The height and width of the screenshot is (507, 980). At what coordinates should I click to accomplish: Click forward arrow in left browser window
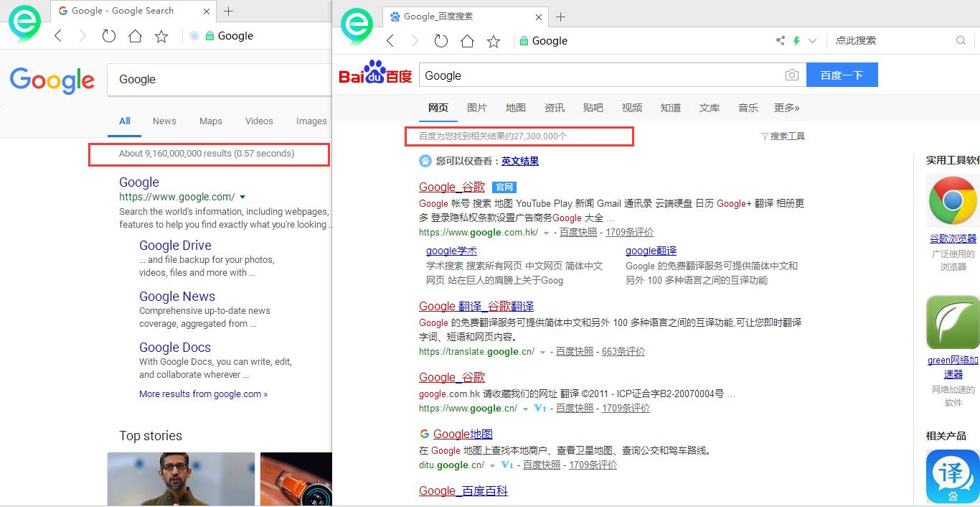coord(83,36)
